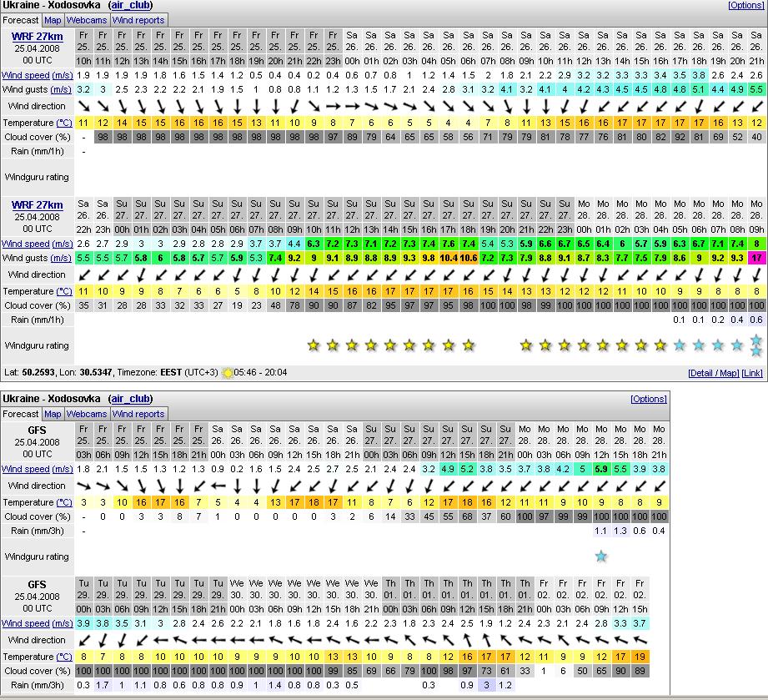Viewport: 768px width, 700px height.
Task: Open the top panel [Options] link
Action: click(745, 5)
